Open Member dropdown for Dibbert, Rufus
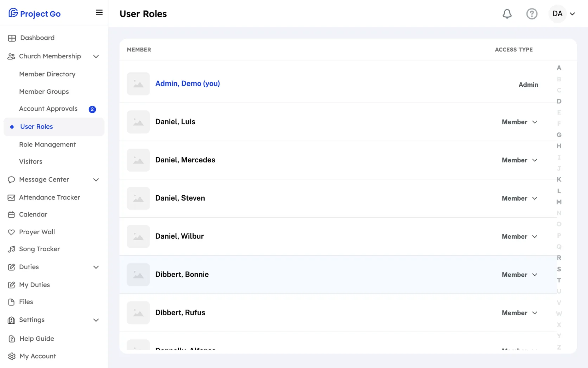 [519, 313]
